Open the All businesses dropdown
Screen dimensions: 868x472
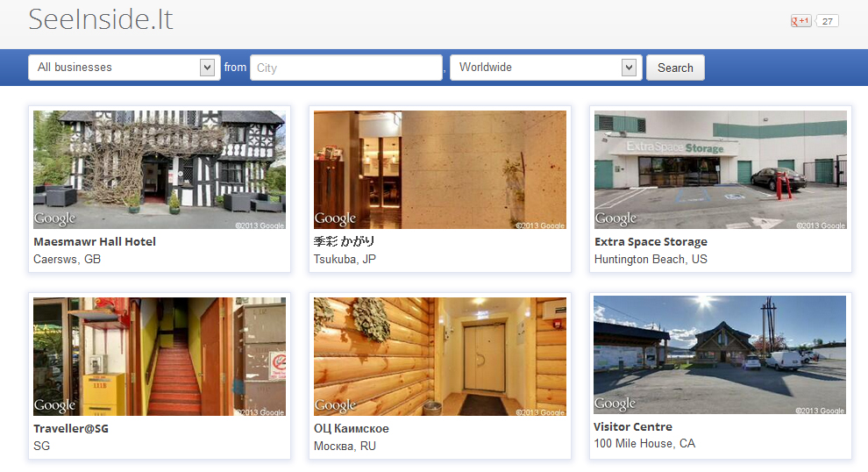[x=124, y=68]
